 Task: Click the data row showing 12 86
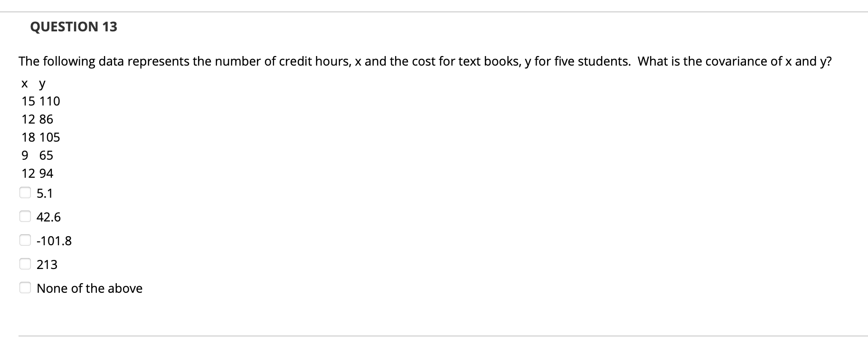(38, 119)
